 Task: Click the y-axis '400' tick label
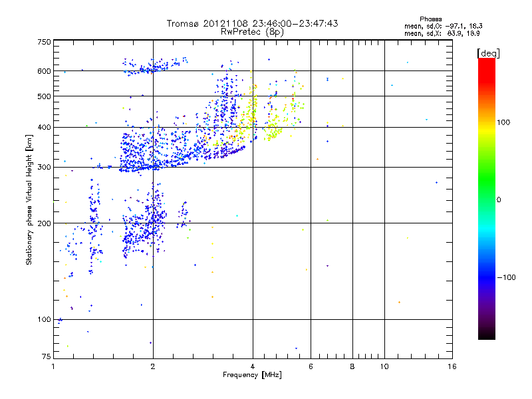pyautogui.click(x=44, y=127)
